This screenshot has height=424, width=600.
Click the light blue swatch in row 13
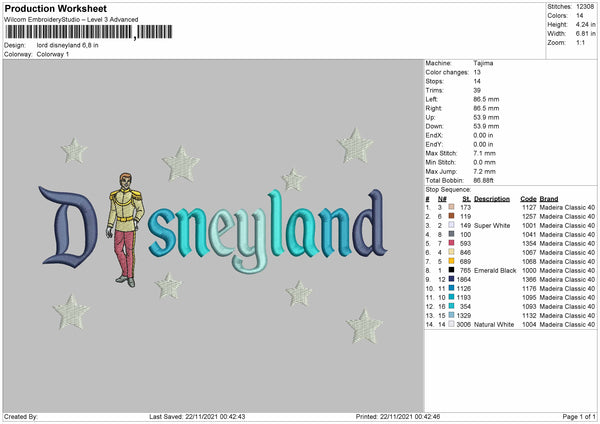[x=452, y=315]
